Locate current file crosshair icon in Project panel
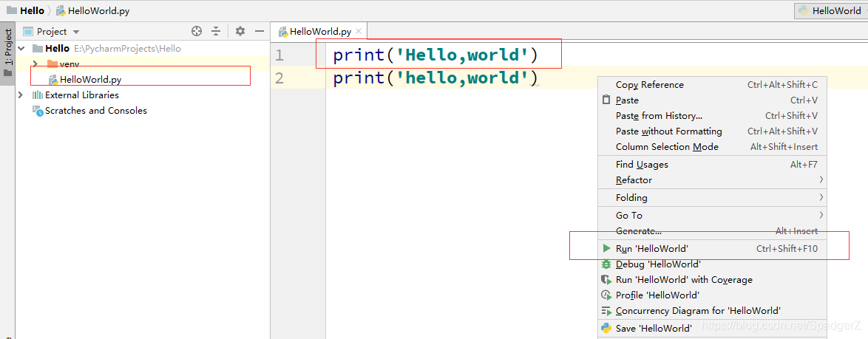868x339 pixels. (197, 32)
